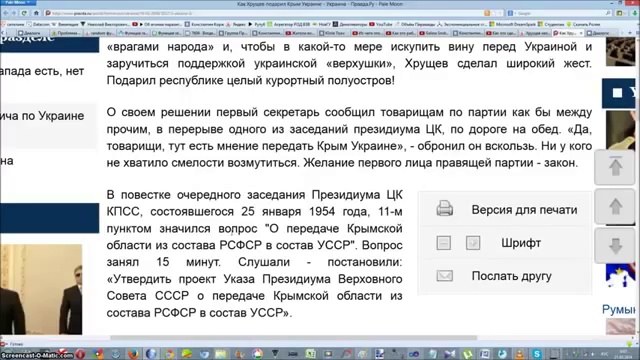Open the Румы link in the right column
The height and width of the screenshot is (360, 640).
(x=619, y=309)
